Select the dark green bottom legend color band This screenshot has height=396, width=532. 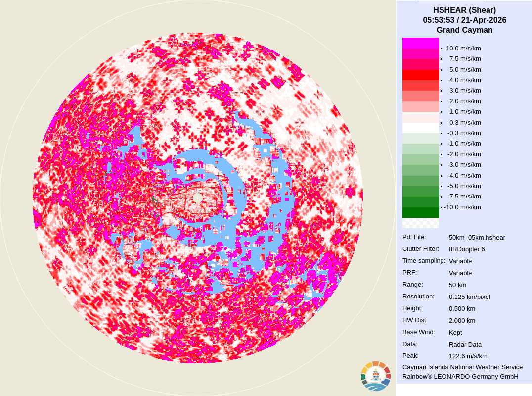click(420, 213)
